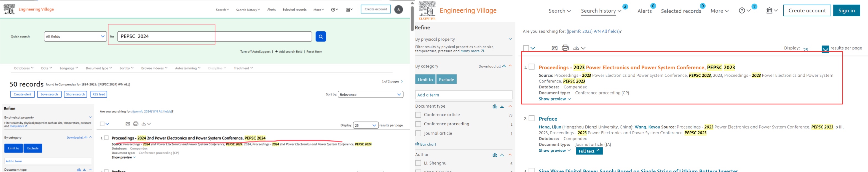This screenshot has width=868, height=172.
Task: Open the Browse indexes menu
Action: (154, 68)
